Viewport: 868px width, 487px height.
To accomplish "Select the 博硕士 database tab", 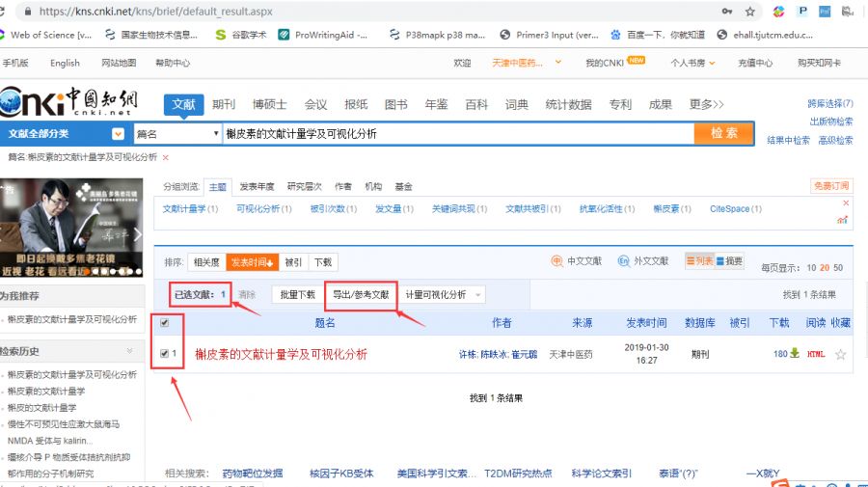I will click(x=270, y=104).
